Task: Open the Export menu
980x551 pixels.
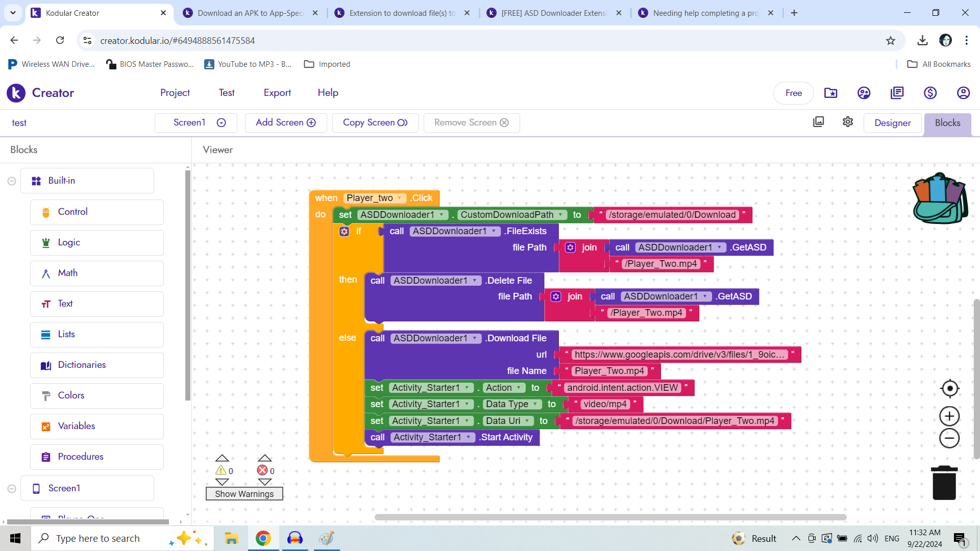Action: (277, 93)
